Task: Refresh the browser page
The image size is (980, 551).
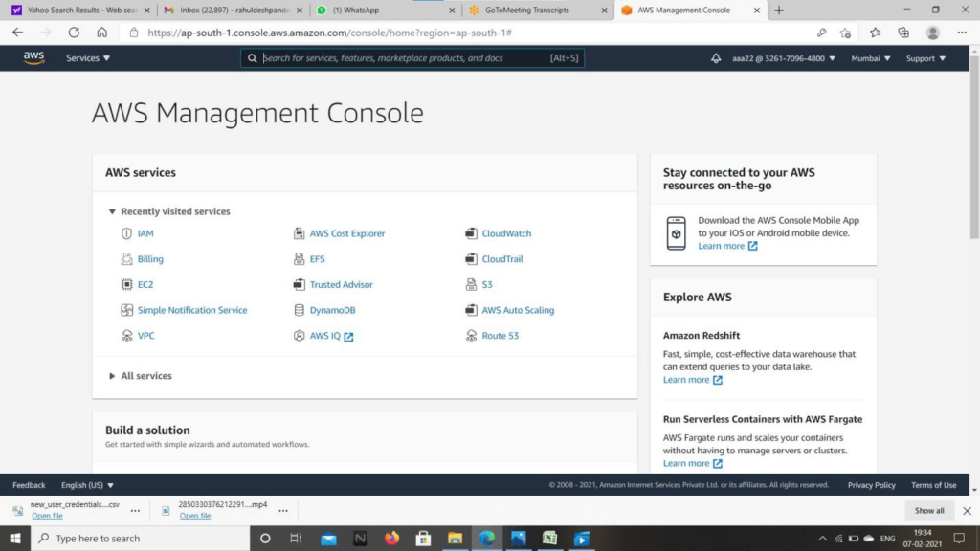Action: 74,33
